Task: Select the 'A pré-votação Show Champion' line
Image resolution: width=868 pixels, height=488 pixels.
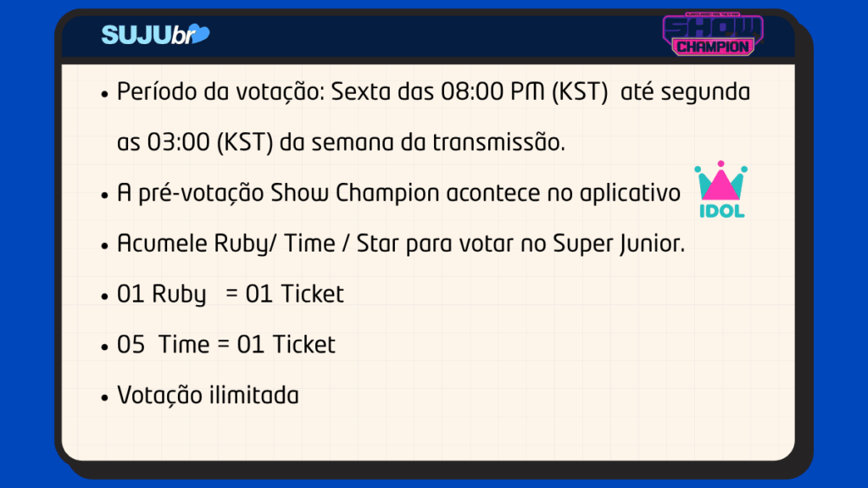Action: pos(398,193)
